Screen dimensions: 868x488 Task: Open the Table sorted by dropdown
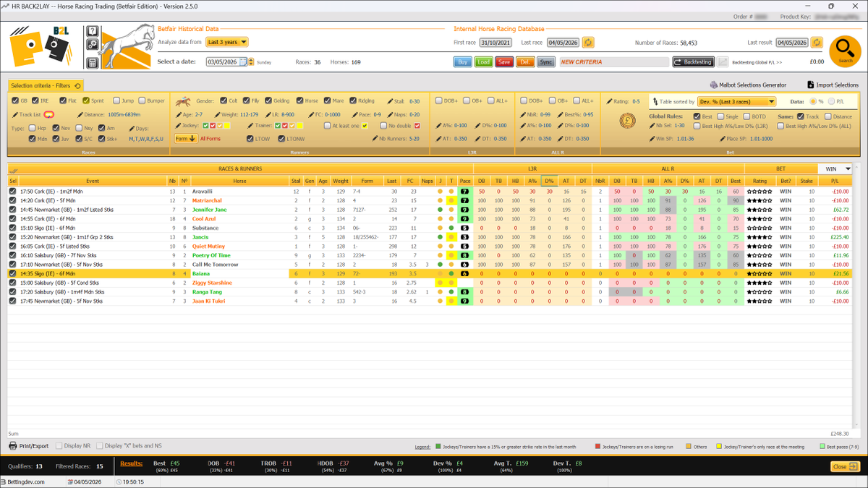737,102
